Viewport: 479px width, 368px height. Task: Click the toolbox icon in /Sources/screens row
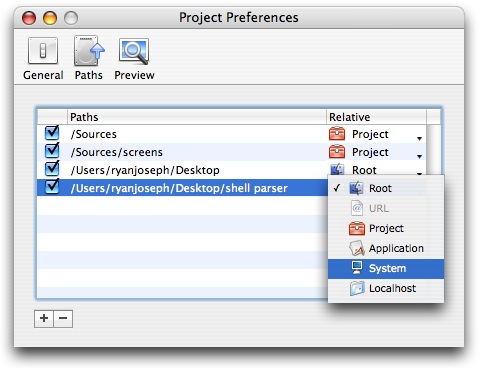(337, 152)
